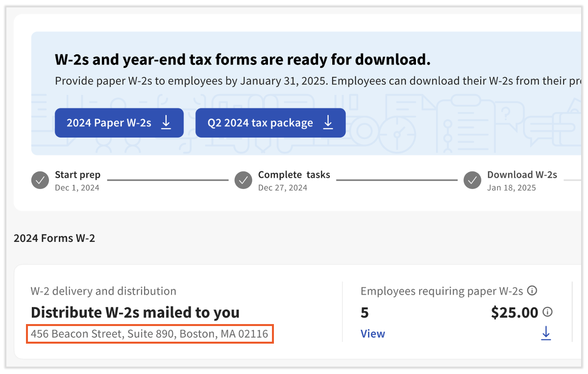Select the Download W-2s step label
Image resolution: width=588 pixels, height=374 pixels.
522,175
